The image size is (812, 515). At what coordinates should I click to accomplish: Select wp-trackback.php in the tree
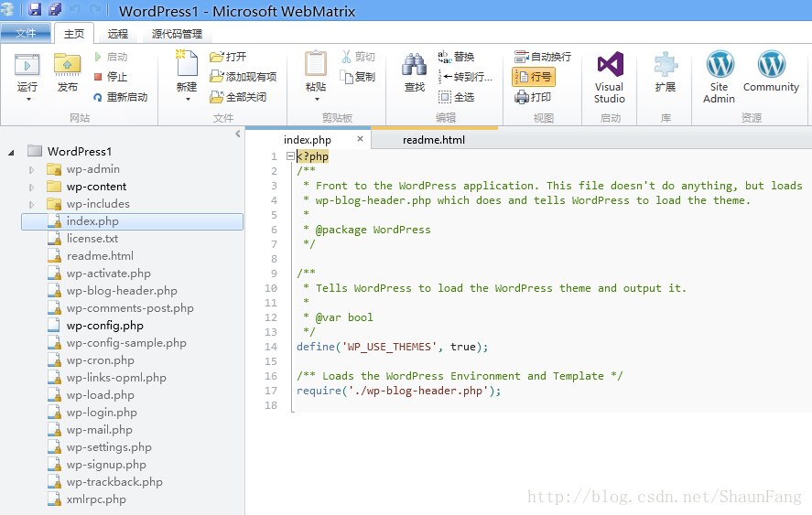(114, 482)
